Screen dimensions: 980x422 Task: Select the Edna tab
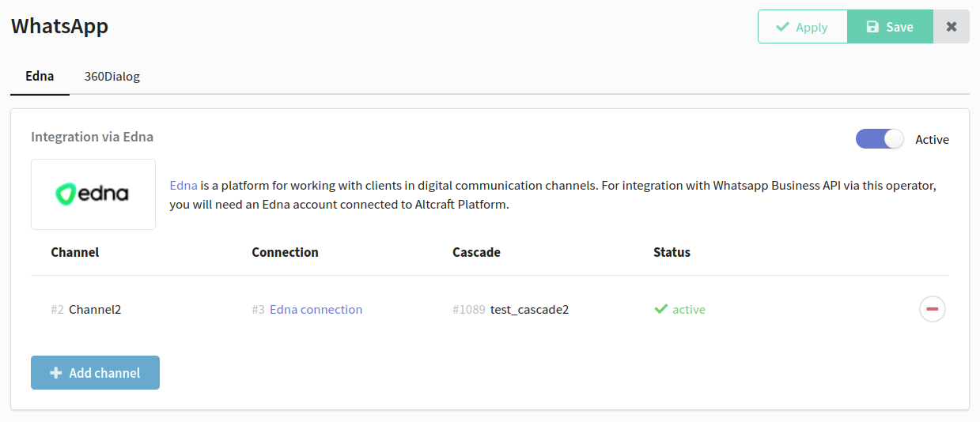40,77
